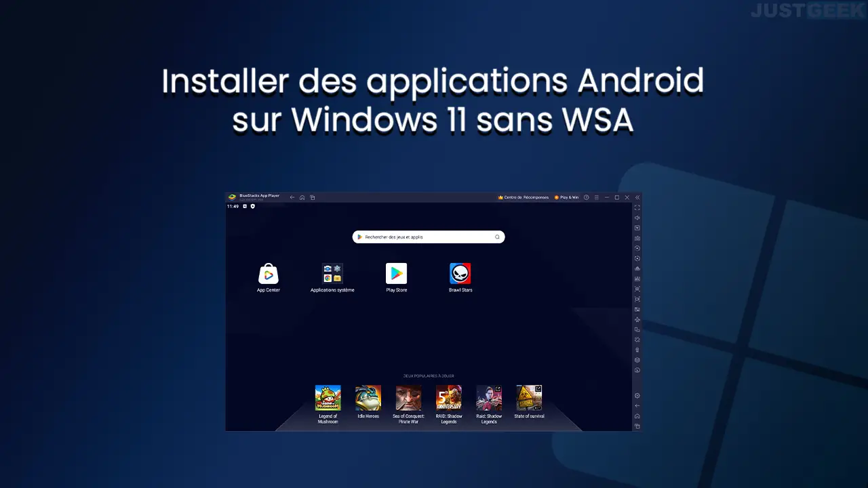This screenshot has height=488, width=868.
Task: Open the multi-window icon in title bar
Action: pos(313,197)
